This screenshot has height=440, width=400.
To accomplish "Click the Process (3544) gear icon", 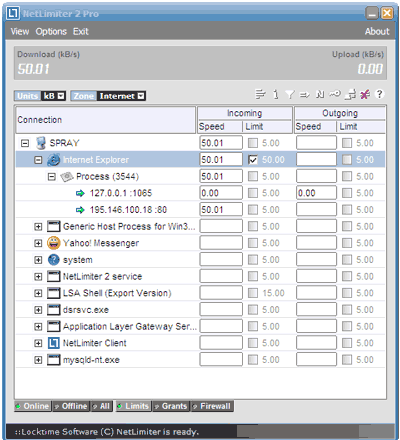I will 67,176.
